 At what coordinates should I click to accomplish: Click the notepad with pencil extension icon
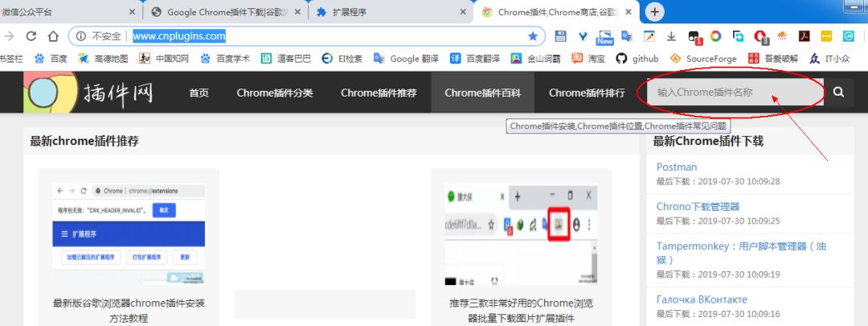[649, 36]
